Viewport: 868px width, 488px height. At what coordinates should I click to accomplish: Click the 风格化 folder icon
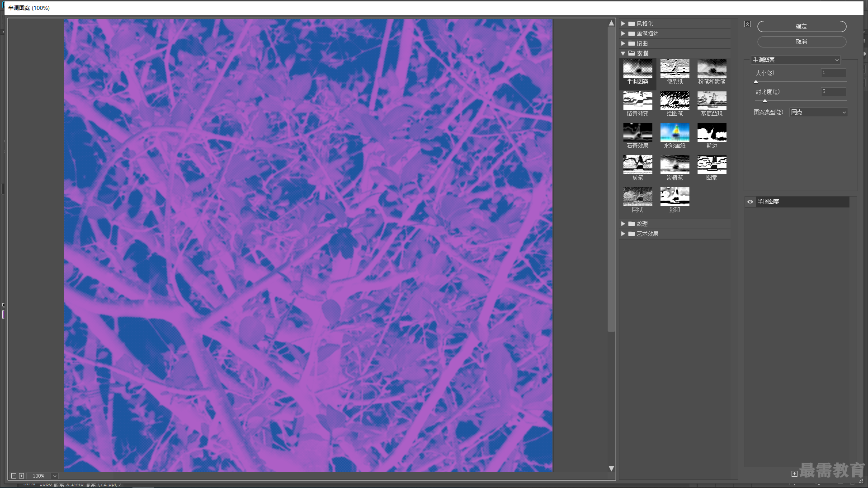[632, 23]
